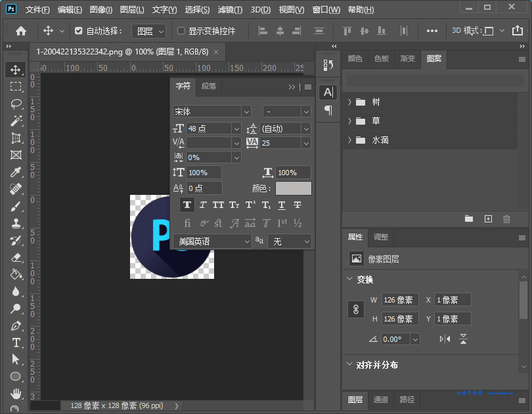Screen dimensions: 532x414
Task: Open the 滤镜(T) menu
Action: coord(230,9)
